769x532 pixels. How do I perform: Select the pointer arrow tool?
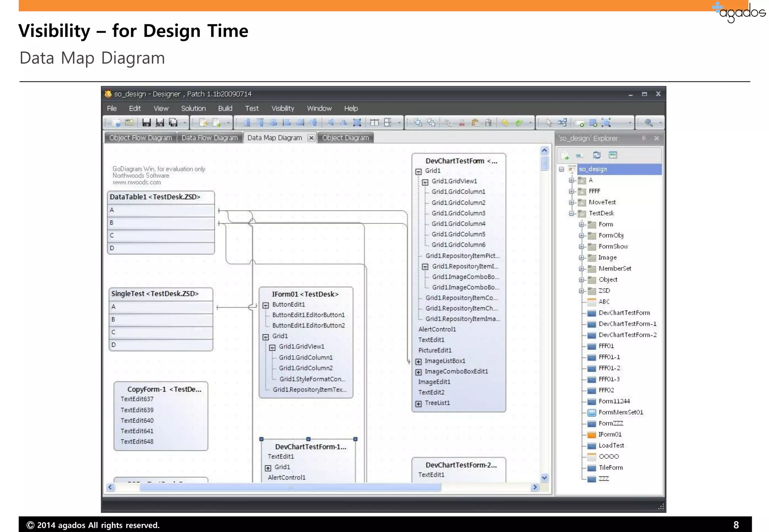(x=549, y=123)
